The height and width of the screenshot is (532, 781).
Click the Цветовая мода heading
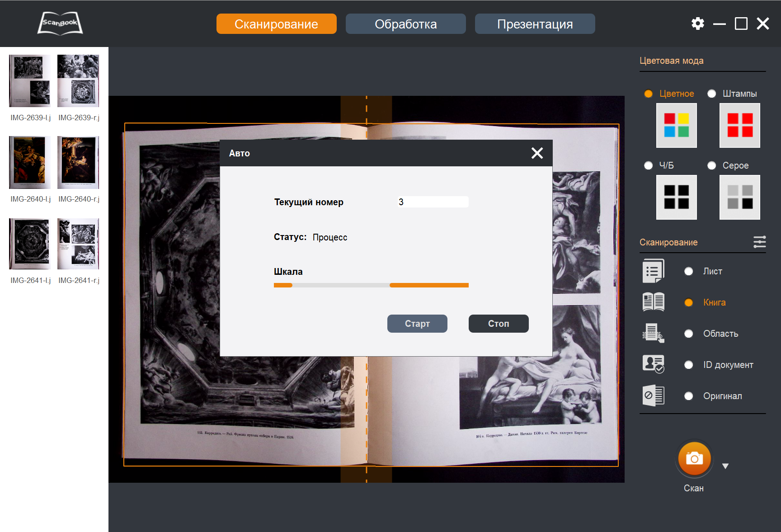coord(672,61)
